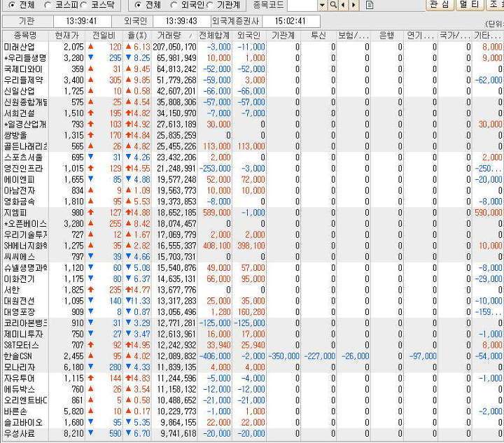This screenshot has width=504, height=443.
Task: Select the 미래산업 stock row
Action: [x=252, y=47]
